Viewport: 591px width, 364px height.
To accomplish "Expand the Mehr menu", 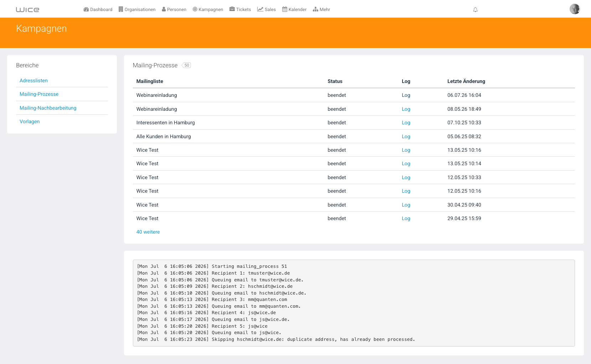I will 321,9.
